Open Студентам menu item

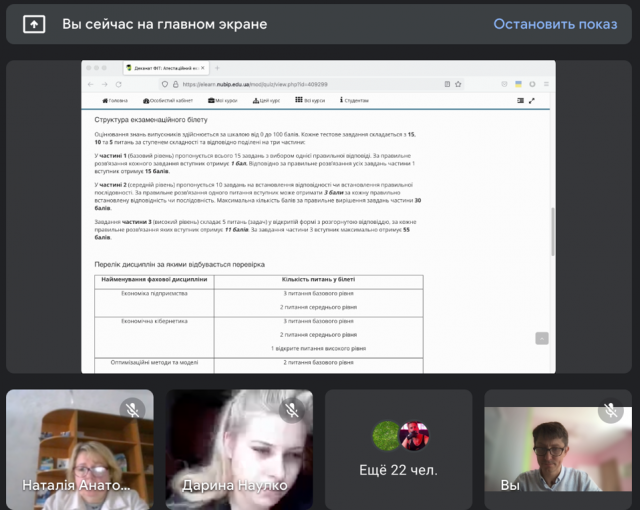pos(354,100)
